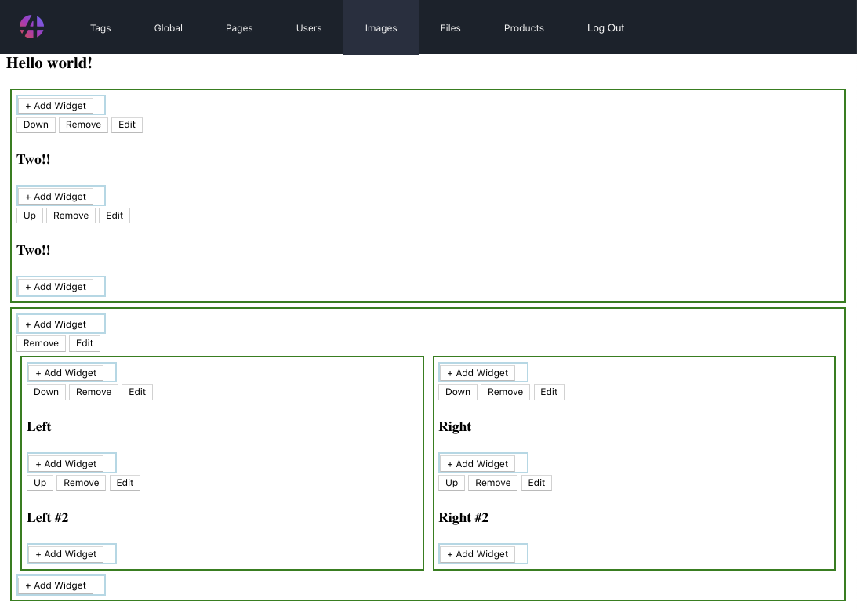
Task: Switch to the Images tab
Action: tap(381, 28)
